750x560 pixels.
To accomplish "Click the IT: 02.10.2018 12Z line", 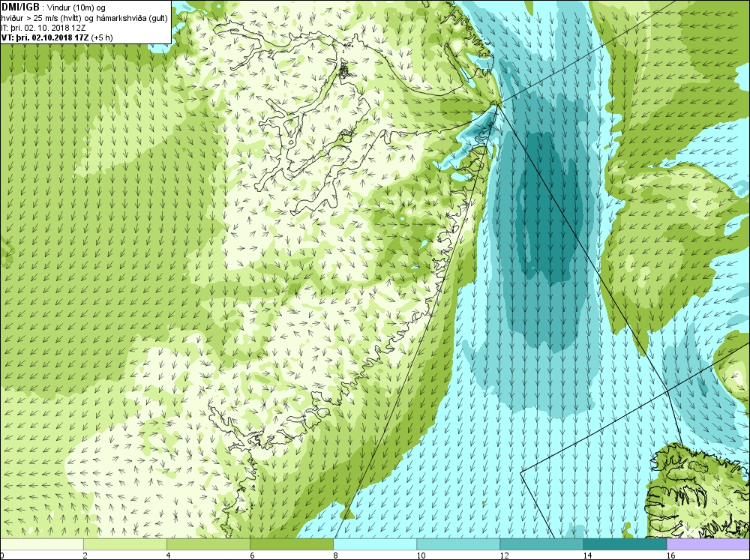I will [x=44, y=28].
